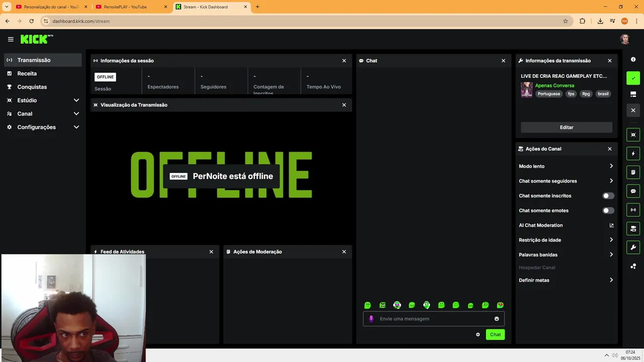
Task: Toggle activity feed lightning icon in right toolbar
Action: (633, 153)
